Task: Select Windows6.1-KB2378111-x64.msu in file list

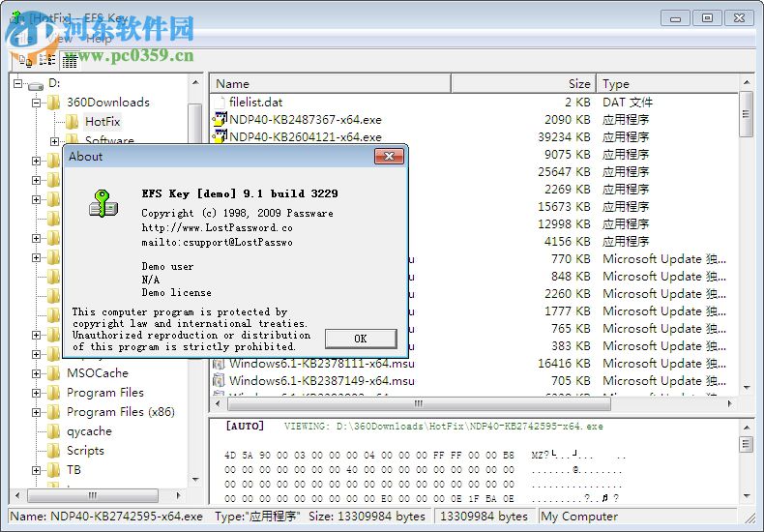Action: pyautogui.click(x=322, y=364)
